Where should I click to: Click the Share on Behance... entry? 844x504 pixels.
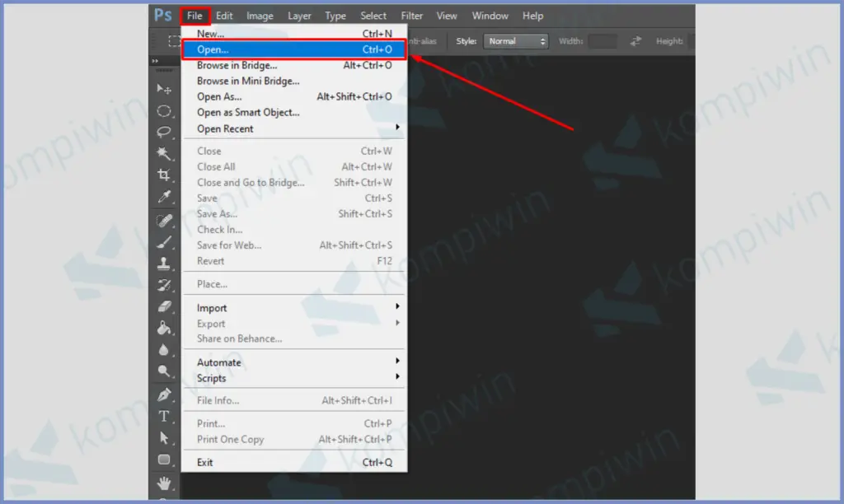point(294,338)
